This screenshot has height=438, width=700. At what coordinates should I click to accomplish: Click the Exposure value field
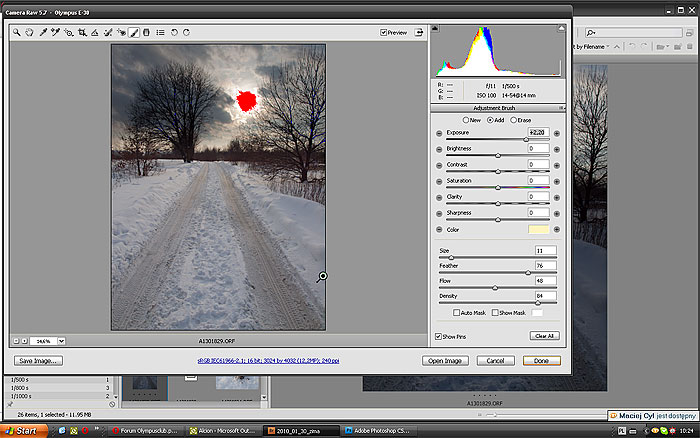click(537, 133)
